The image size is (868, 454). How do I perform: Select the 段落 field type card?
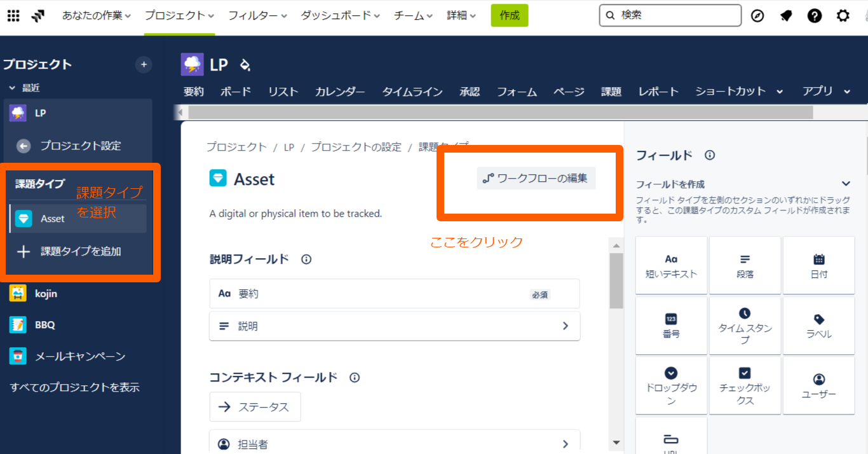pos(745,266)
